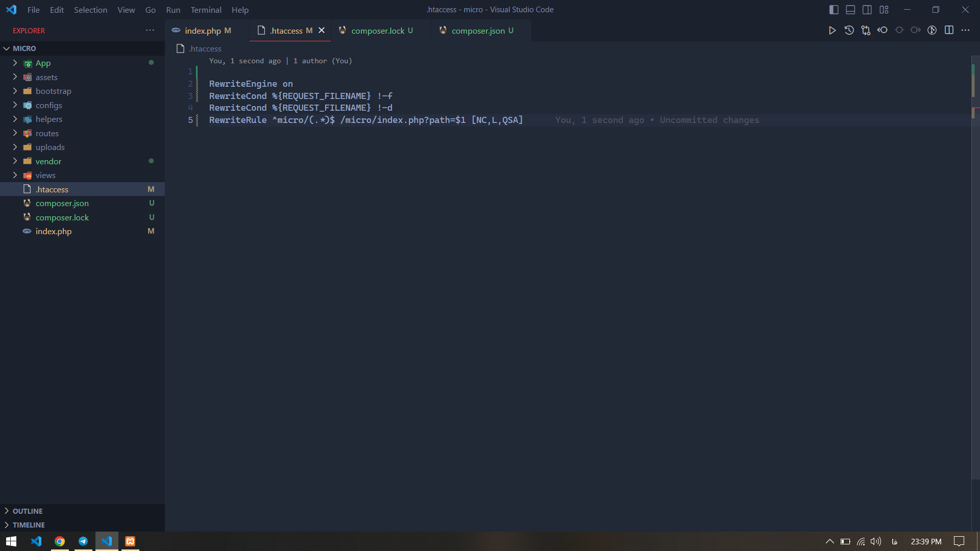Screen dimensions: 980x551
Task: Open battery tray icon
Action: coord(845,541)
